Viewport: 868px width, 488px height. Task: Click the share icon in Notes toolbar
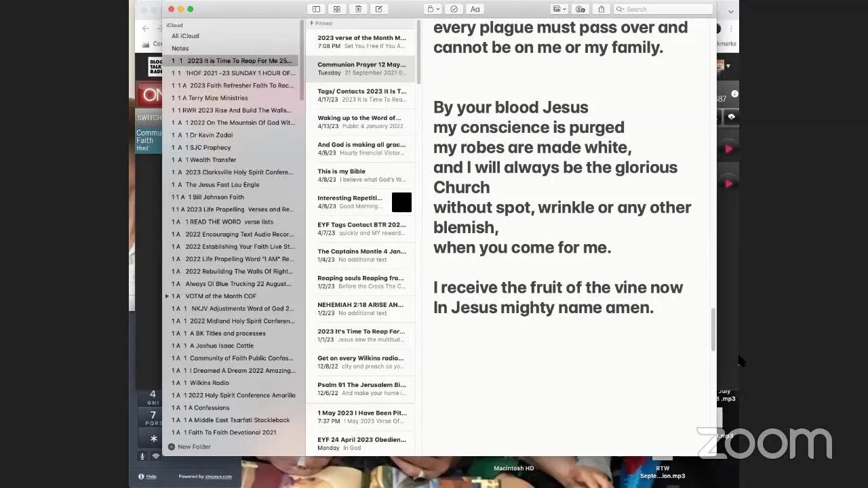pyautogui.click(x=601, y=9)
